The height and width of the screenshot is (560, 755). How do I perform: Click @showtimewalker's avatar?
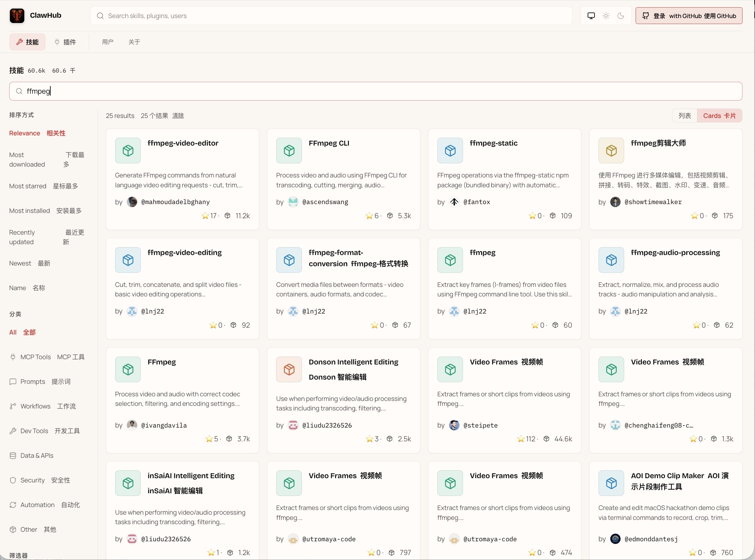[615, 202]
